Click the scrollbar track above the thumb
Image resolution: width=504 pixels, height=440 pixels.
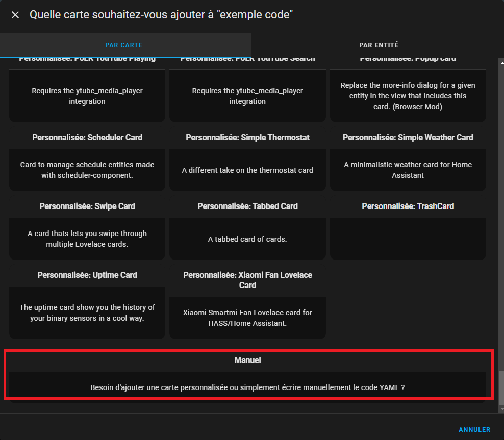pyautogui.click(x=501, y=204)
